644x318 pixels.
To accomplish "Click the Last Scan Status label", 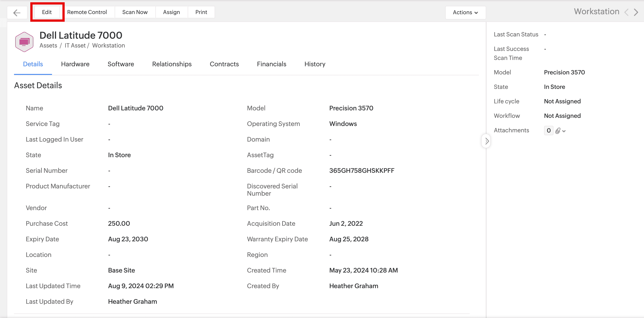I will click(x=516, y=35).
